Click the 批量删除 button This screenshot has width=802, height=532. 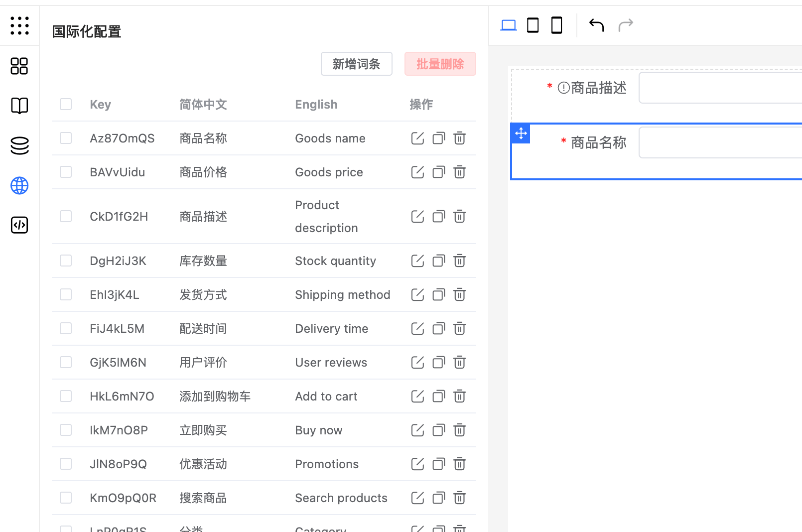(440, 64)
